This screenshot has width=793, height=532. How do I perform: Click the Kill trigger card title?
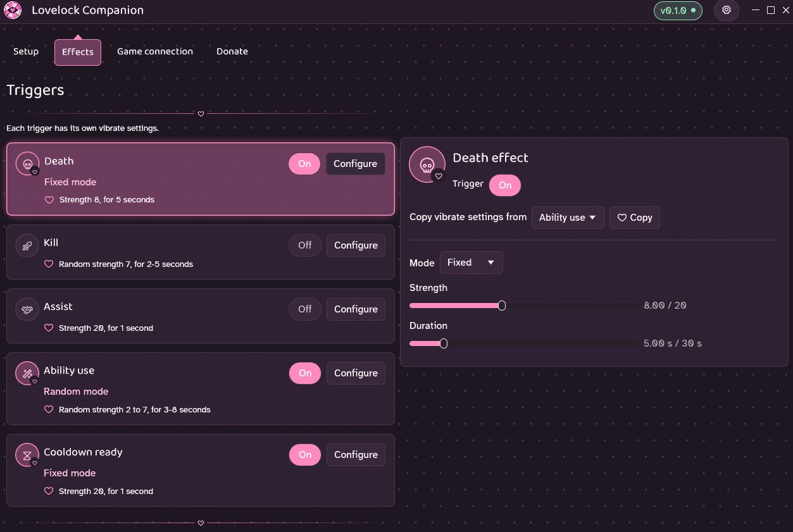pos(51,243)
